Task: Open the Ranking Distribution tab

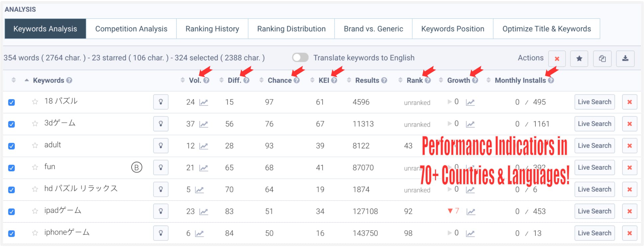Action: pyautogui.click(x=291, y=29)
